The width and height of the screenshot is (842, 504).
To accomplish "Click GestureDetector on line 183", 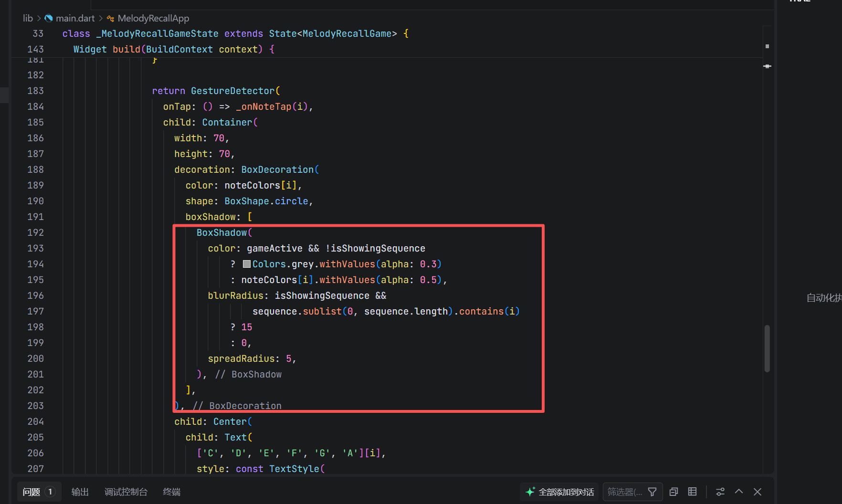I will point(233,91).
